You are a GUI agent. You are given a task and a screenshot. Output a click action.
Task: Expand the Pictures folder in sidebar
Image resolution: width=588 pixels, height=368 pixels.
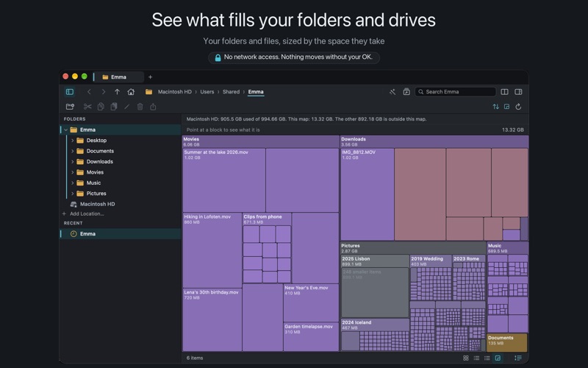point(72,194)
